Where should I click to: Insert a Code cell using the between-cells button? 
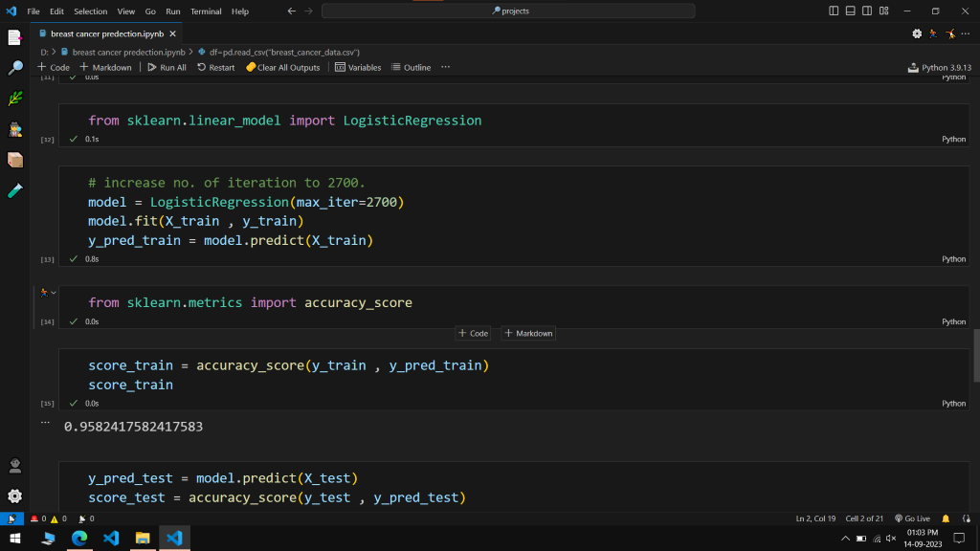(473, 334)
